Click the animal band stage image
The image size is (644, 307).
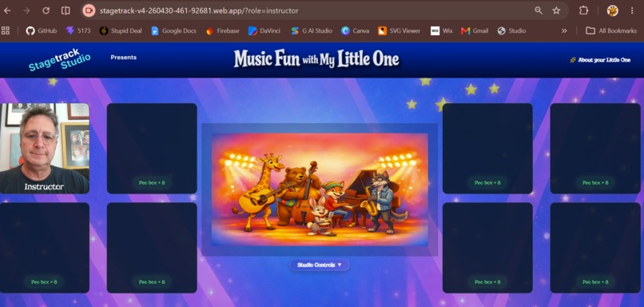pyautogui.click(x=320, y=189)
